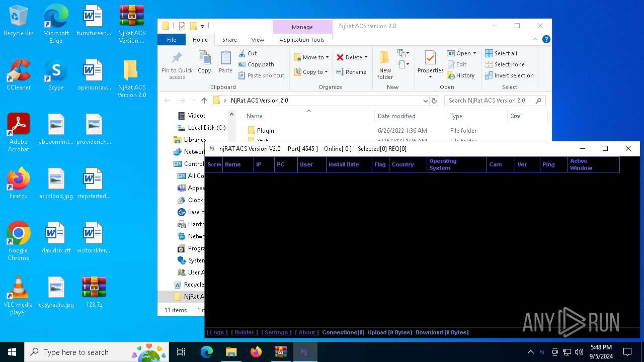Open Task View on the taskbar

click(x=181, y=352)
